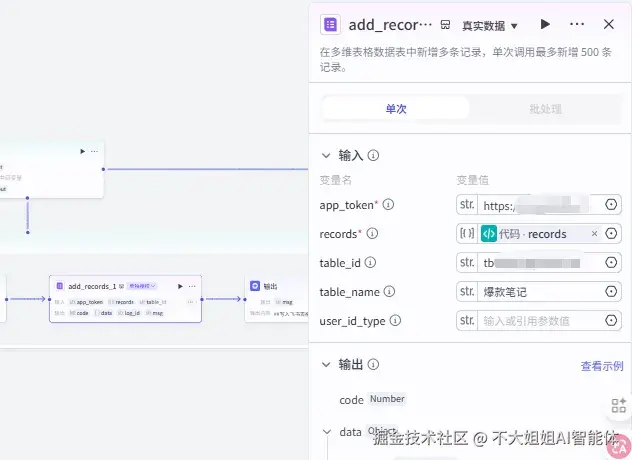Run the add_records node from panel header
Viewport: 632px width, 460px height.
pyautogui.click(x=545, y=24)
